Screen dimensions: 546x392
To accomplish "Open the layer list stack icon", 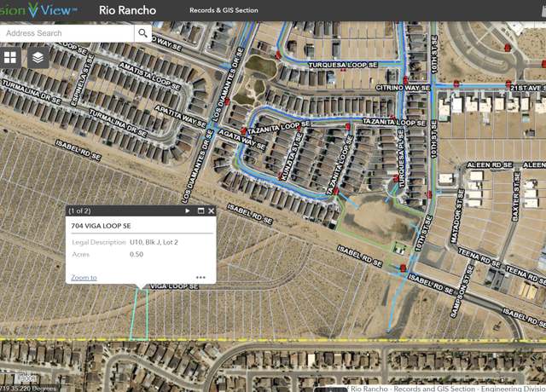I will pyautogui.click(x=38, y=58).
